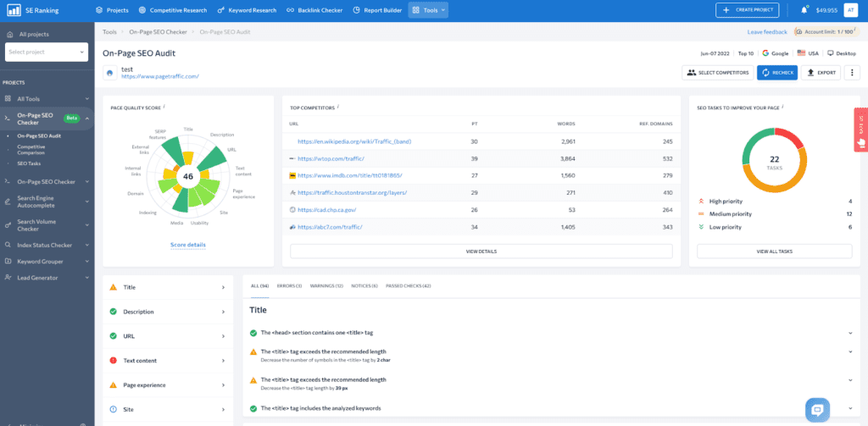This screenshot has height=426, width=868.
Task: Click the red side feedback tab
Action: pyautogui.click(x=861, y=130)
